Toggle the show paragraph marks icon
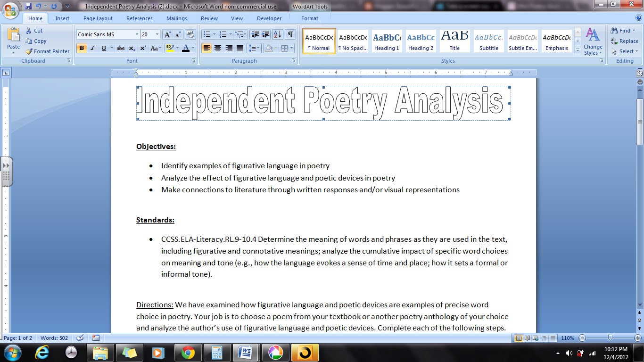The width and height of the screenshot is (644, 362). point(290,34)
